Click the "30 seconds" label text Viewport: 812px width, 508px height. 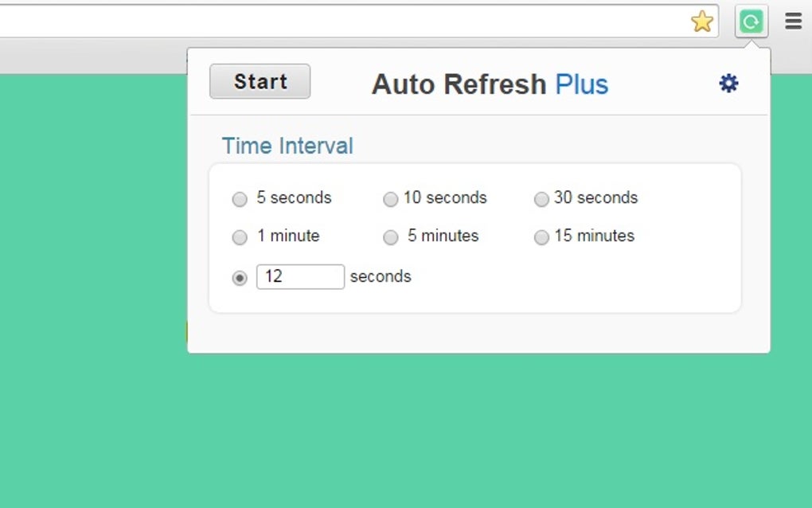coord(596,197)
